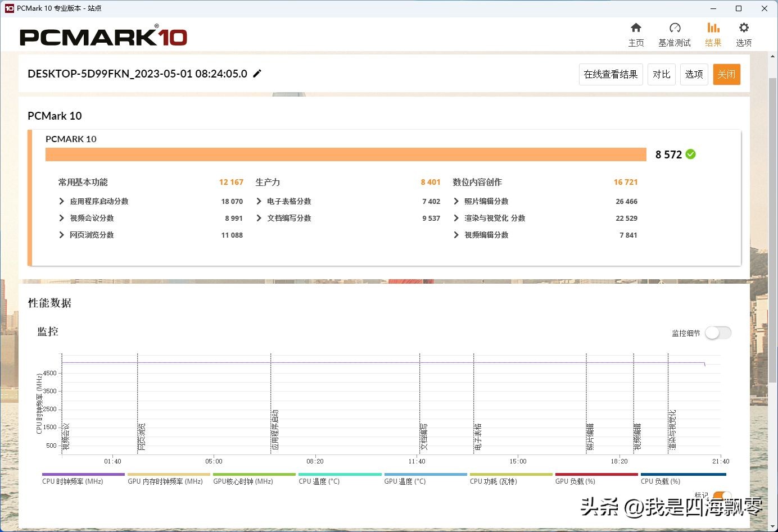Select the 结果 tab
Image resolution: width=778 pixels, height=532 pixels.
point(712,31)
